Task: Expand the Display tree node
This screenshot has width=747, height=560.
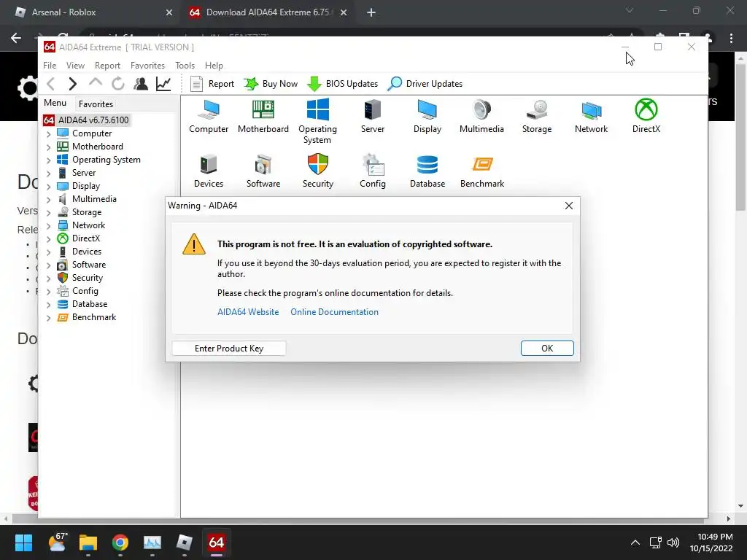Action: [x=49, y=187]
